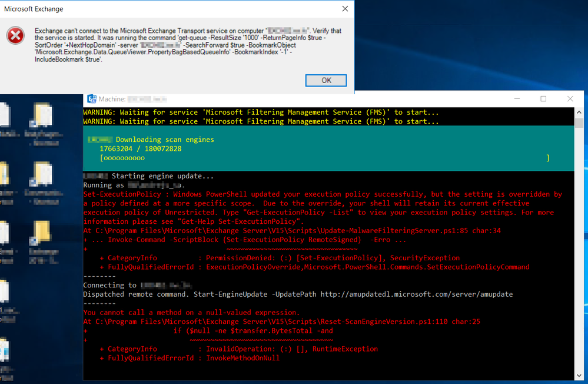
Task: Close the Microsoft Exchange error dialog
Action: pyautogui.click(x=345, y=9)
